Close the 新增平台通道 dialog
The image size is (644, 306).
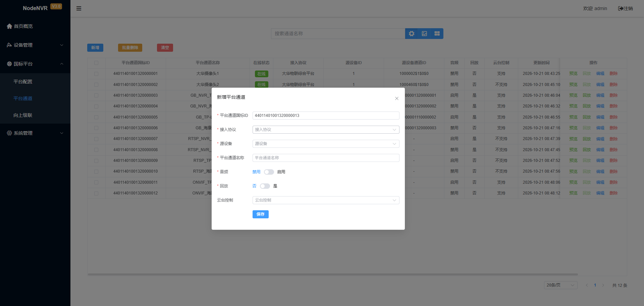point(397,98)
